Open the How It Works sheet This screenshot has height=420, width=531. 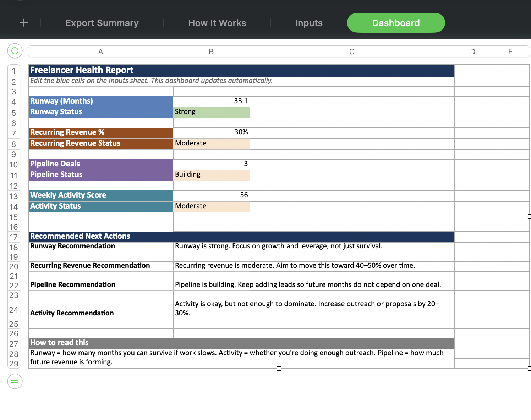[217, 23]
